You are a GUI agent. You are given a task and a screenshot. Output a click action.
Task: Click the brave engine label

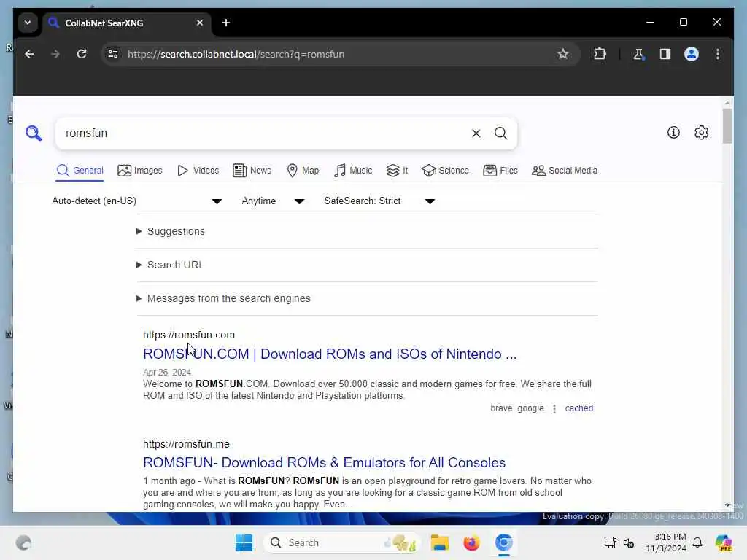[501, 408]
